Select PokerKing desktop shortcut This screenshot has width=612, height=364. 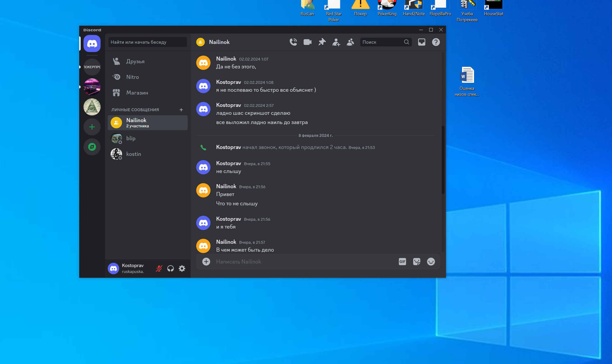(x=387, y=8)
